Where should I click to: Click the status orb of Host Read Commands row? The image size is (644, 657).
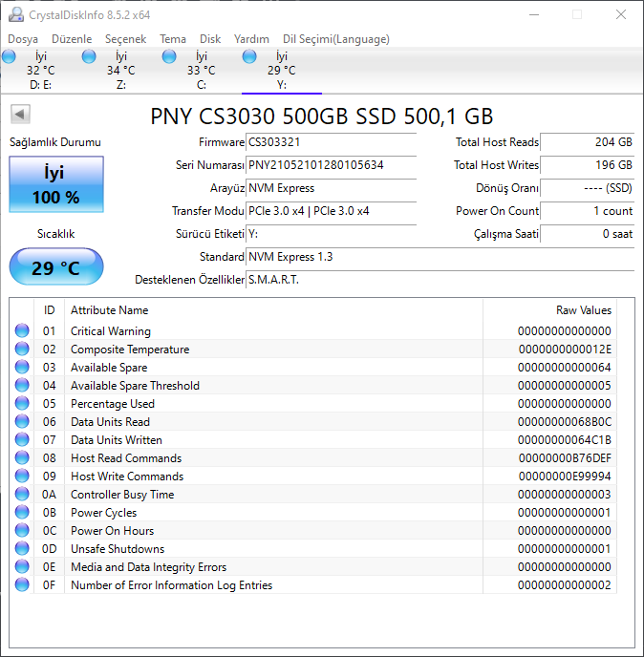click(22, 457)
